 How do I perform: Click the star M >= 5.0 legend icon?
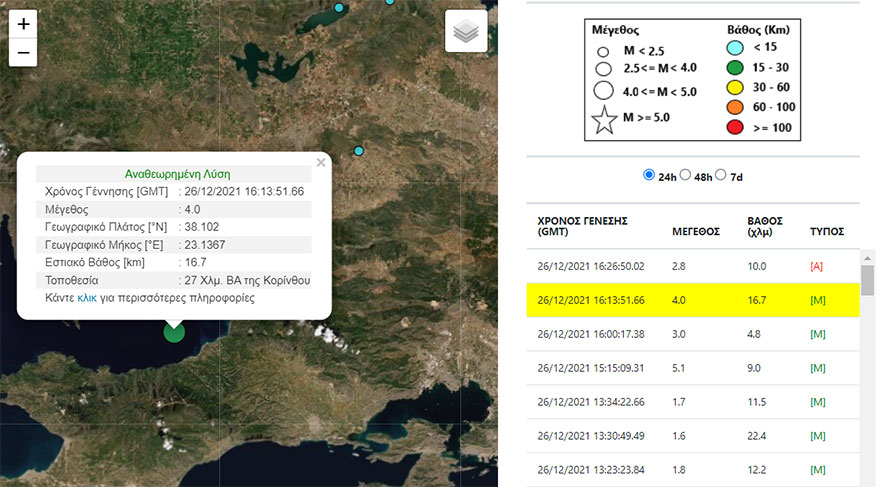tap(604, 120)
